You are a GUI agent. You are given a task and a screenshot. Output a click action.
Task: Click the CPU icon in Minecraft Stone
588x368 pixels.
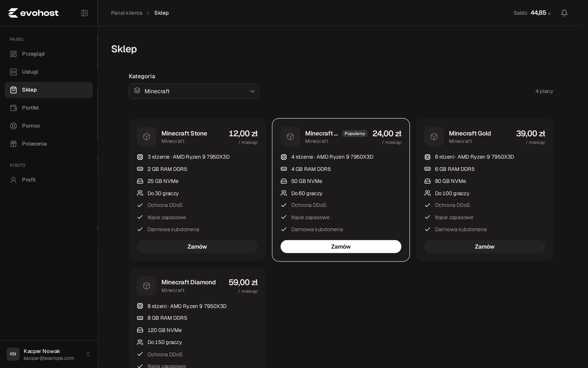140,157
